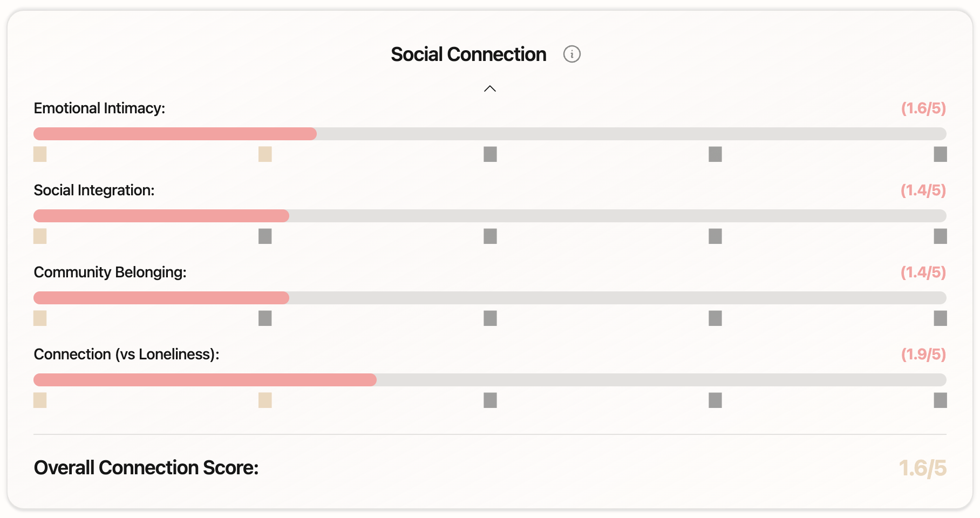Viewport: 980px width, 518px height.
Task: Click middle gray marker under Community Belonging
Action: tap(490, 318)
